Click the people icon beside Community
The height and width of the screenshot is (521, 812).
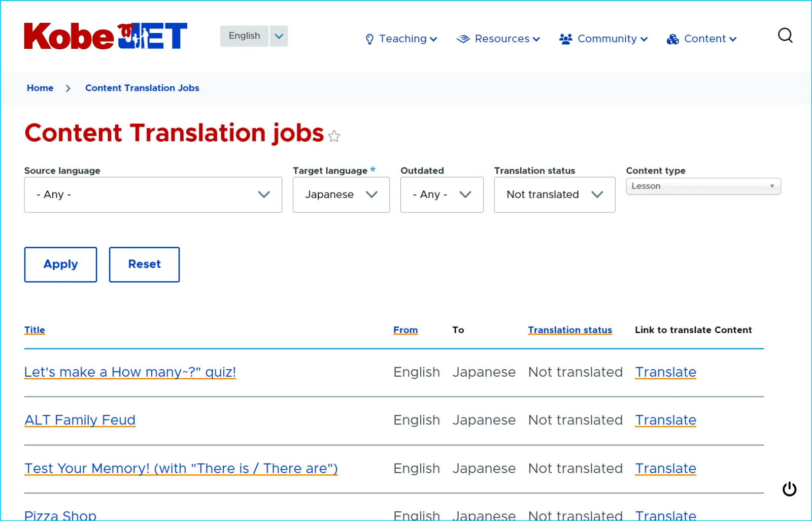point(565,39)
